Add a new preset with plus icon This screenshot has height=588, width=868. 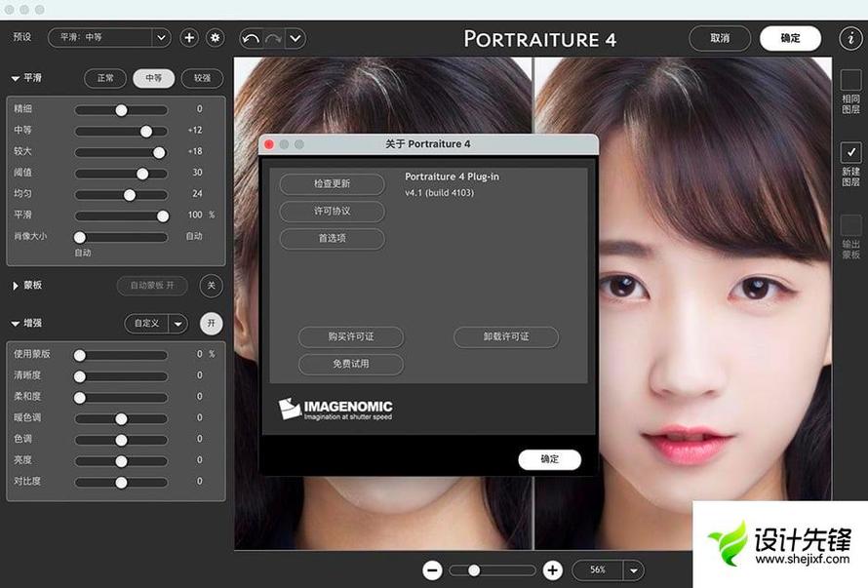(189, 38)
